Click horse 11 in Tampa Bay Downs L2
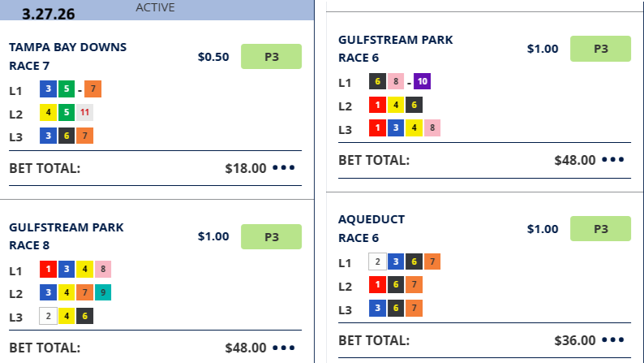644x363 pixels. point(84,113)
